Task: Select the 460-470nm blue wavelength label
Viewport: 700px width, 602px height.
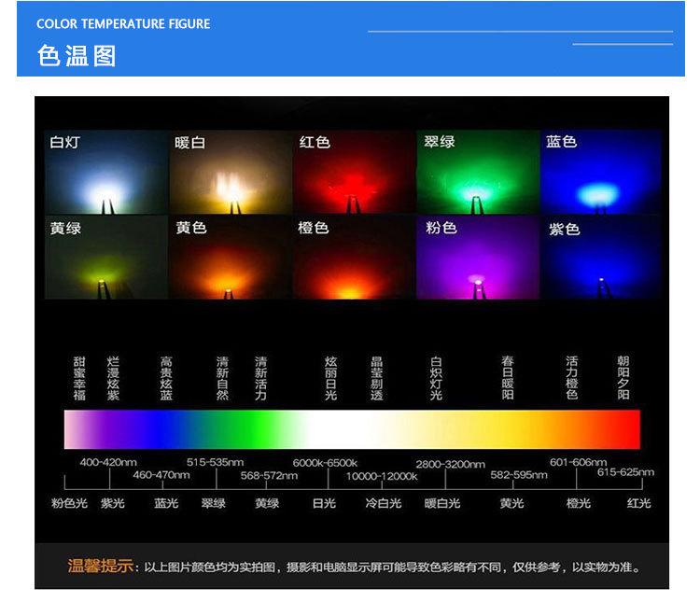Action: (x=161, y=475)
